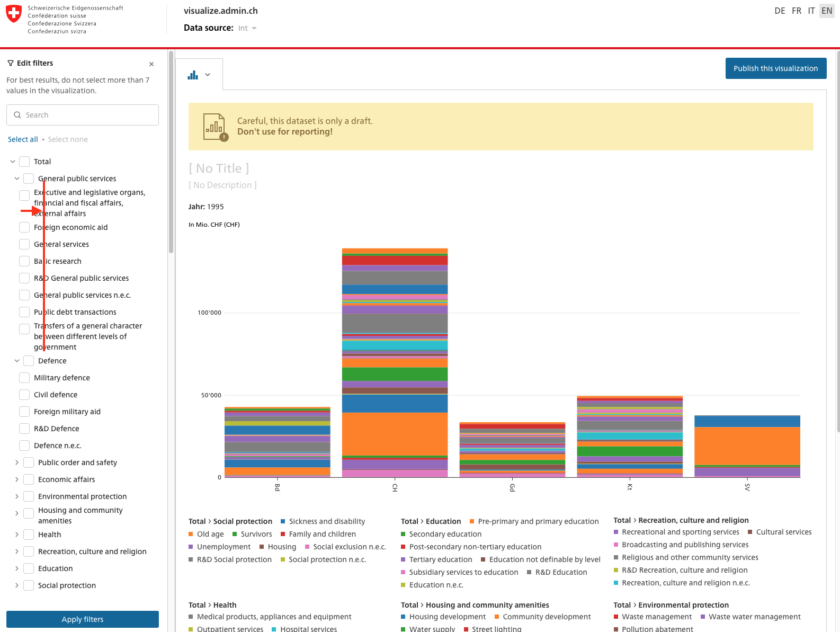Check the Military defence checkbox
This screenshot has width=840, height=632.
click(24, 378)
